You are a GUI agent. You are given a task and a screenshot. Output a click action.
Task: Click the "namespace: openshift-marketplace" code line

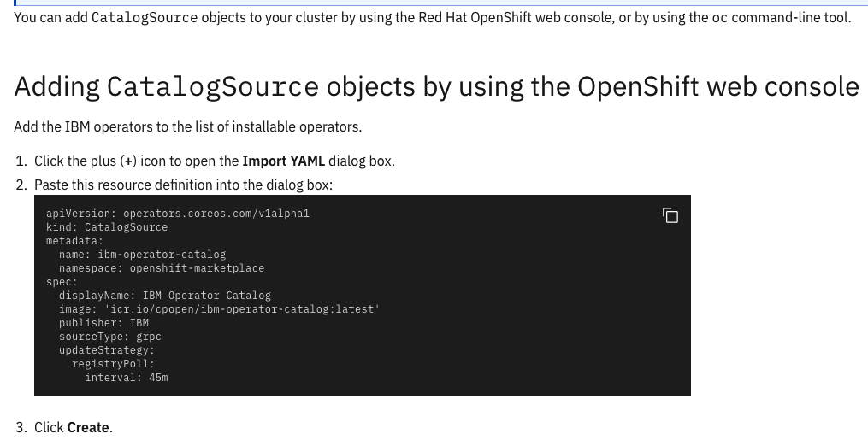click(x=162, y=268)
